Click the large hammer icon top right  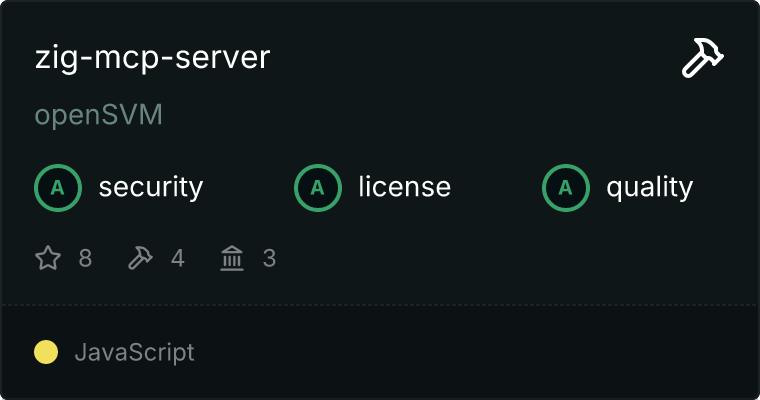[703, 59]
